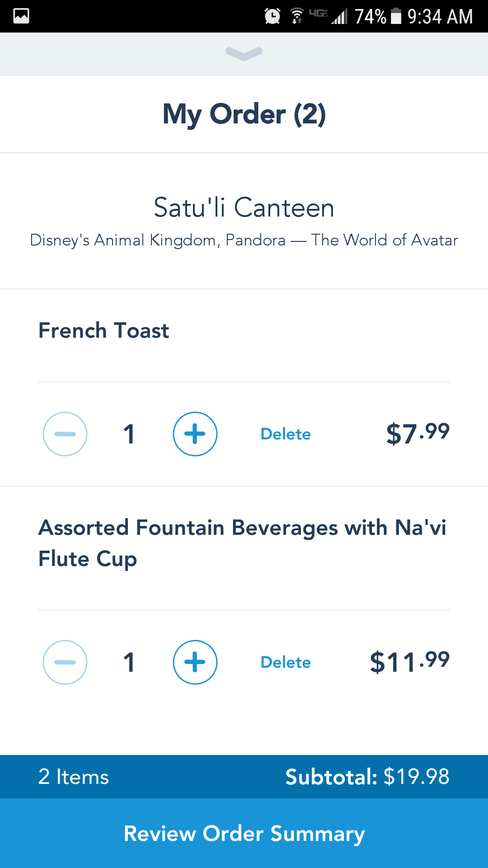Tap the picture notification icon in status bar
This screenshot has height=868, width=488.
[x=21, y=16]
